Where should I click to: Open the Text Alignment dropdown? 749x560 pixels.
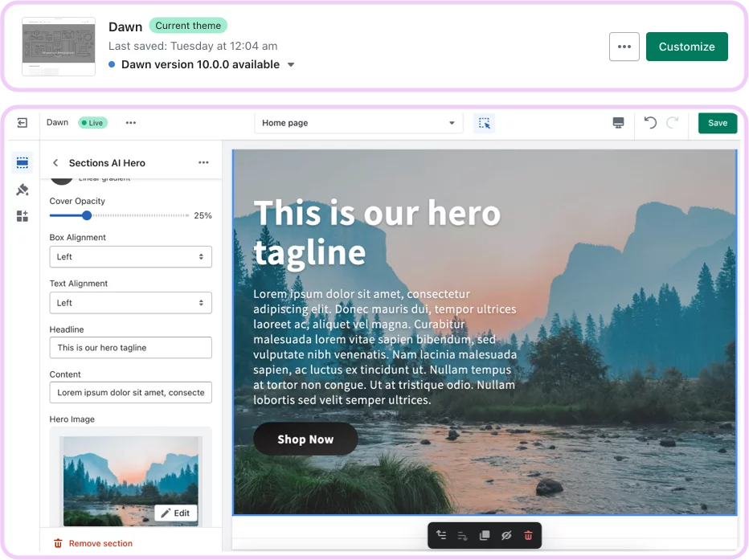(x=130, y=303)
